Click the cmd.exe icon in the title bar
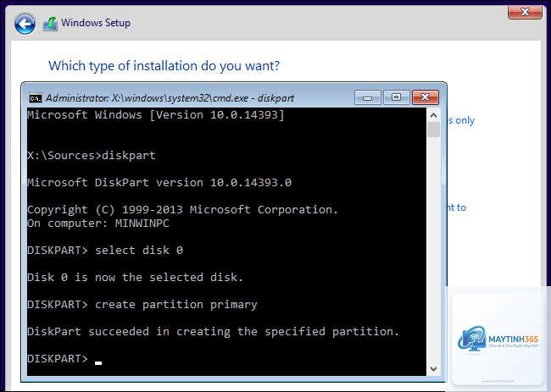The height and width of the screenshot is (392, 551). (x=35, y=98)
